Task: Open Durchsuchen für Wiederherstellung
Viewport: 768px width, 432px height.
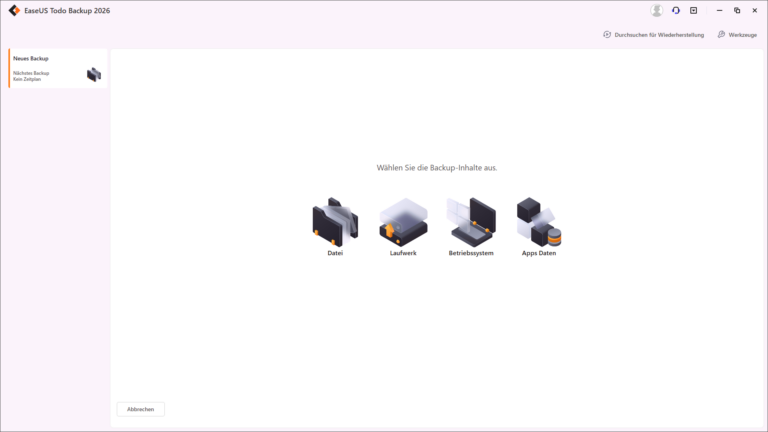Action: pyautogui.click(x=653, y=35)
